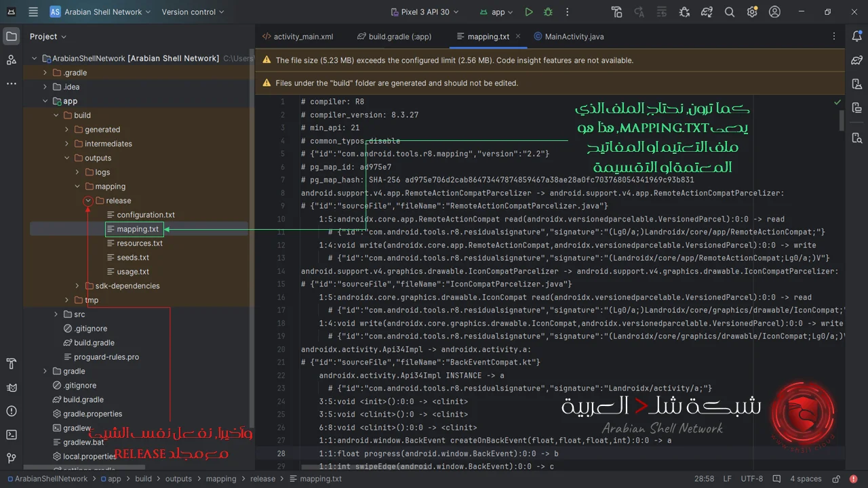This screenshot has width=868, height=488.
Task: Switch to MainActivity.java tab
Action: [x=570, y=37]
